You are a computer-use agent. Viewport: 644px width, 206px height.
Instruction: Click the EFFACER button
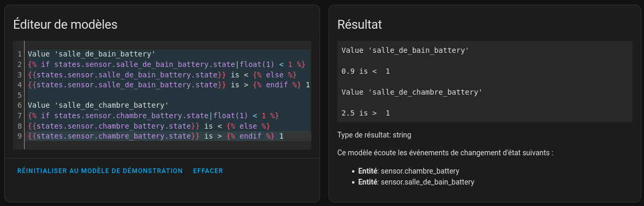pyautogui.click(x=208, y=171)
